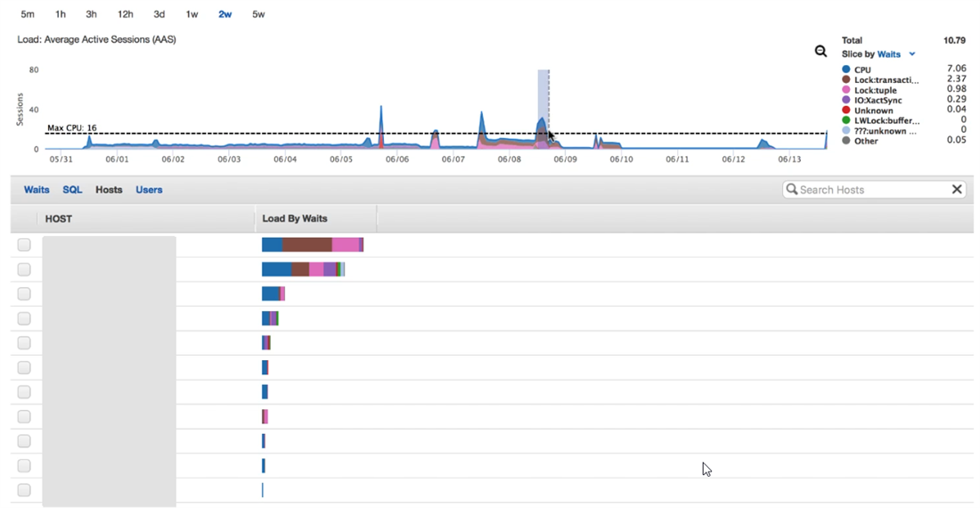Click the second host's load bar
980x508 pixels.
coord(303,269)
